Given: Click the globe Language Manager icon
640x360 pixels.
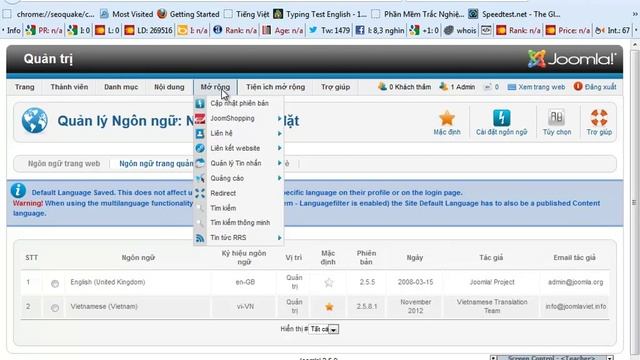Looking at the screenshot, I should (x=35, y=120).
